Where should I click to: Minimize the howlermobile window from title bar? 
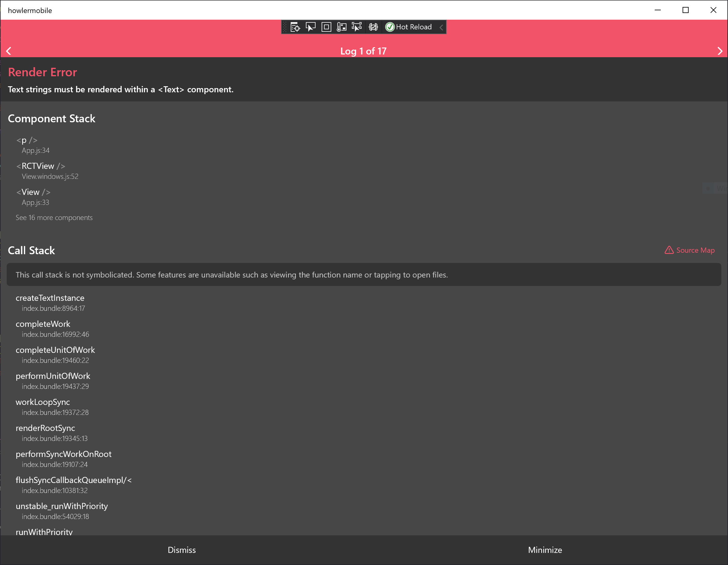click(658, 10)
